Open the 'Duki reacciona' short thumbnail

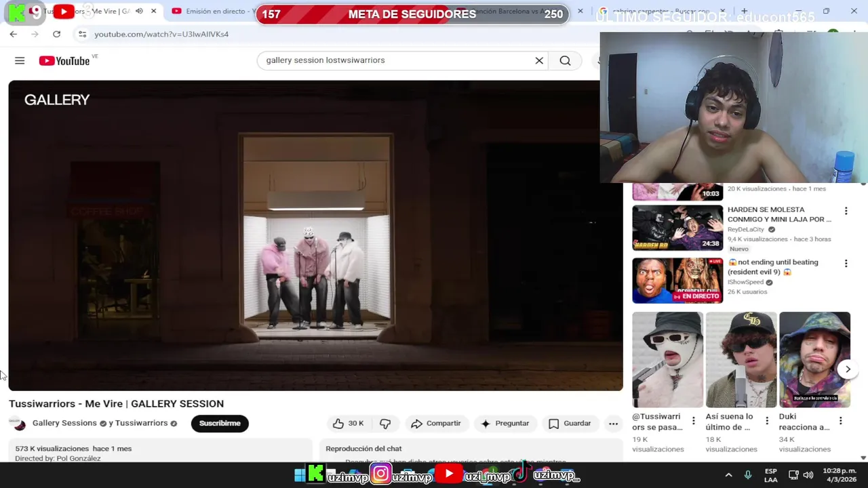pos(814,360)
